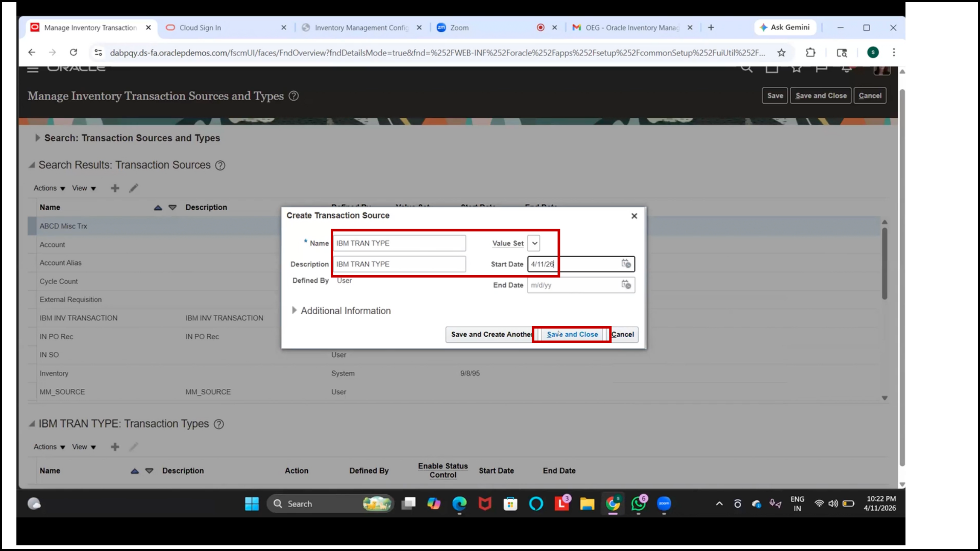Sort Transaction Types Name descending
Image resolution: width=980 pixels, height=551 pixels.
[149, 471]
